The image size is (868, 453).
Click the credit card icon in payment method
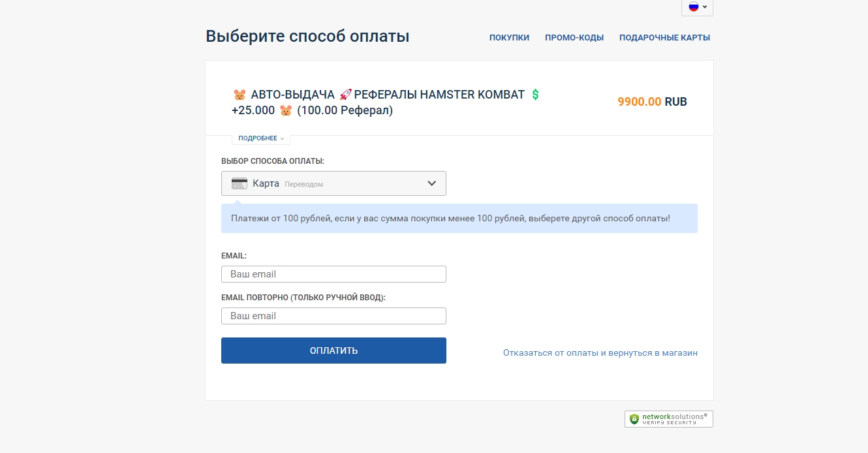pos(240,183)
